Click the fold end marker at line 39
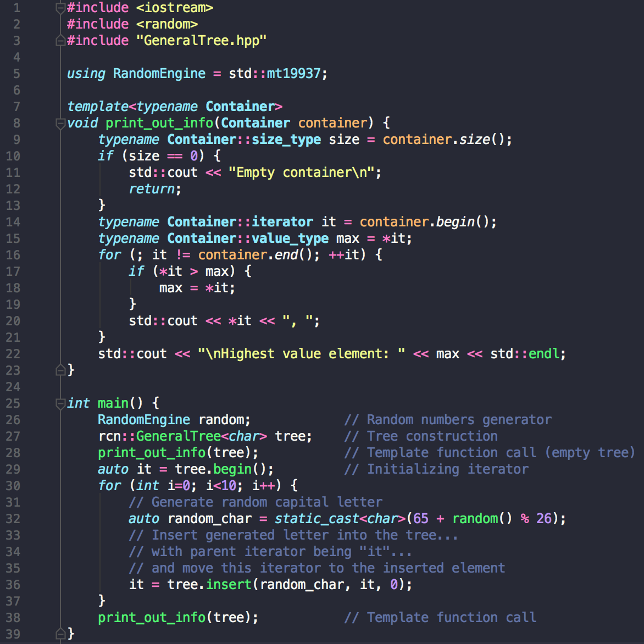 click(60, 634)
